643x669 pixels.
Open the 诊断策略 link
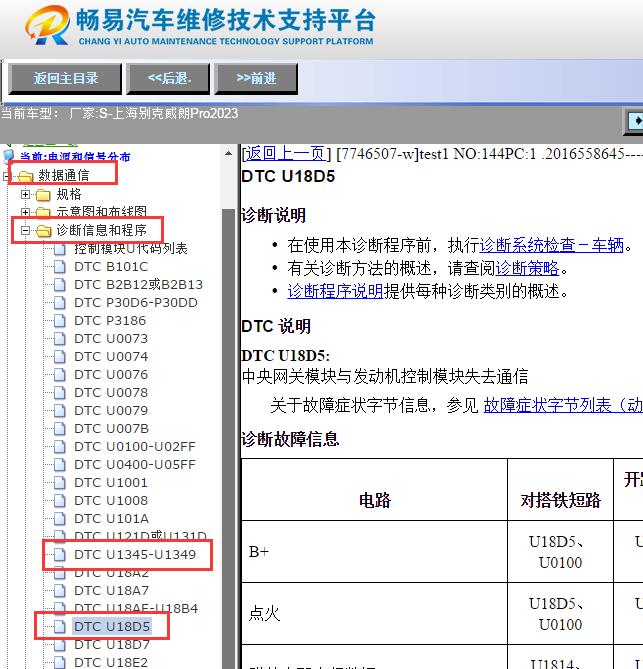tap(527, 268)
